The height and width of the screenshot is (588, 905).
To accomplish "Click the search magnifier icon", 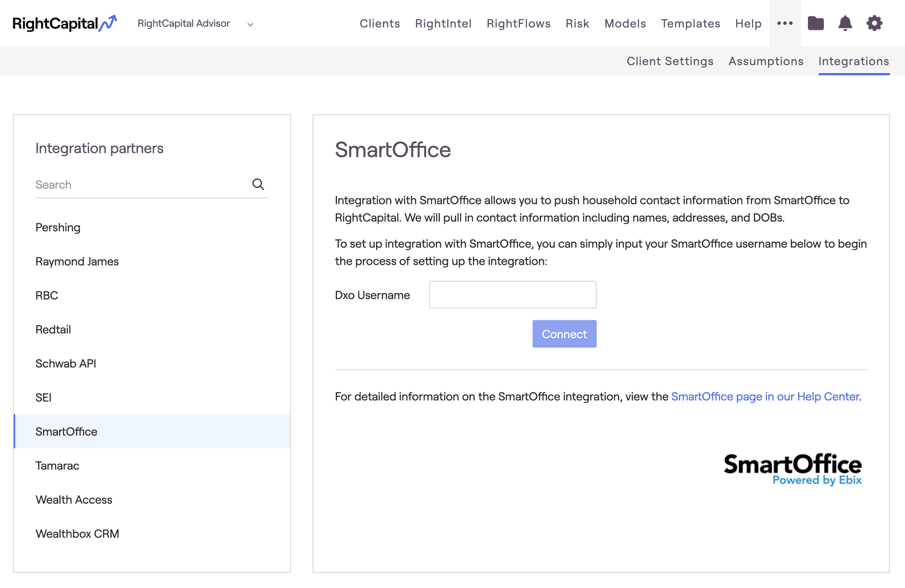I will tap(258, 184).
